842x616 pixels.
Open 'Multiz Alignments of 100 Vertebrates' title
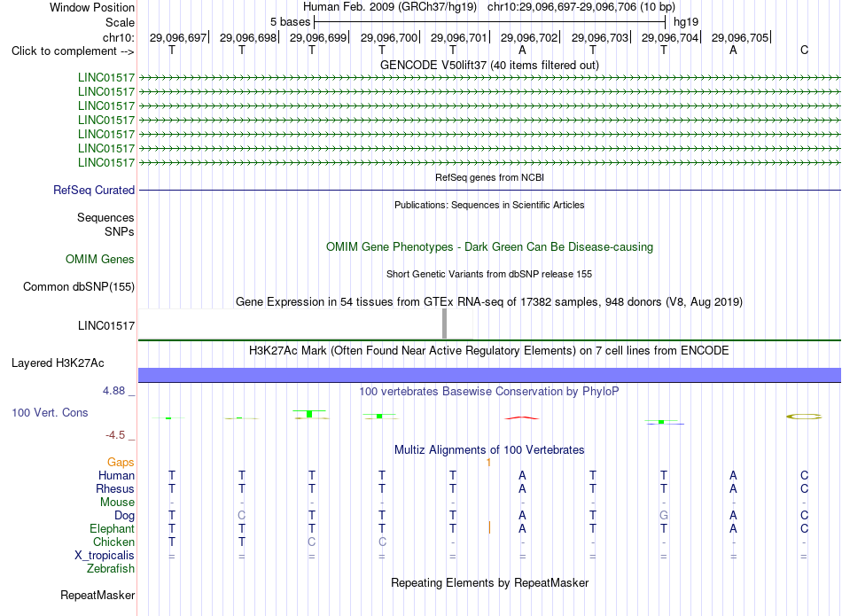489,450
